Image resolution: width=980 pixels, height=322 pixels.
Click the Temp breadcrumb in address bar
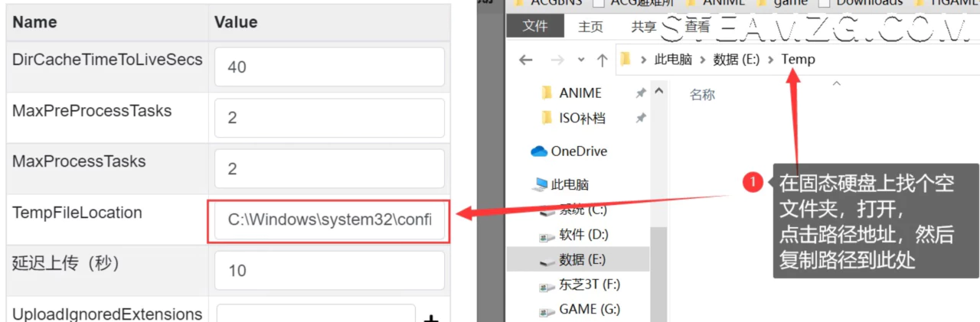pos(798,60)
